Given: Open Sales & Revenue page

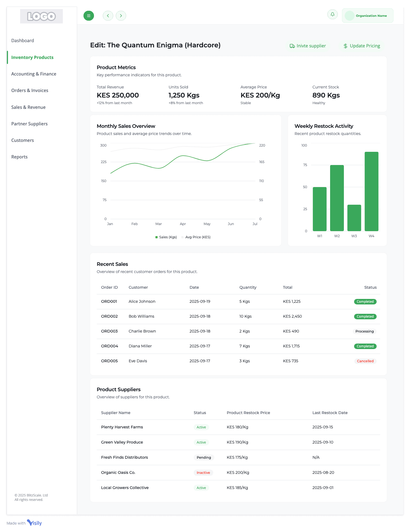Looking at the screenshot, I should (x=28, y=107).
